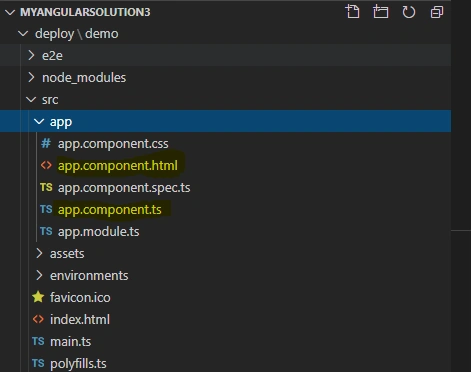Select the environments folder label

coord(89,276)
